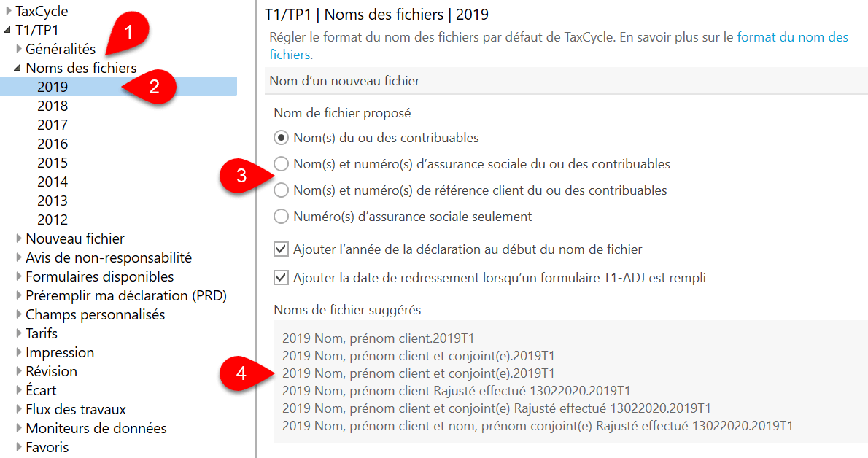
Task: Expand the TaxCycle tree node arrow
Action: point(8,10)
